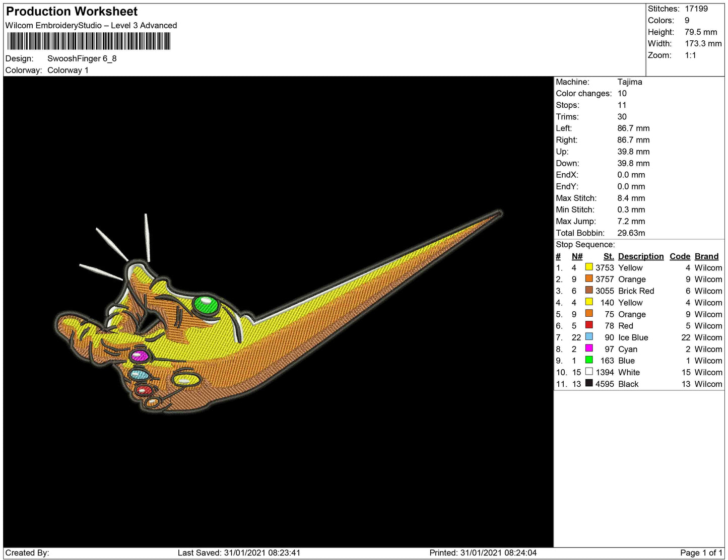728x560 pixels.
Task: Select the Brick Red color swatch
Action: pyautogui.click(x=588, y=291)
